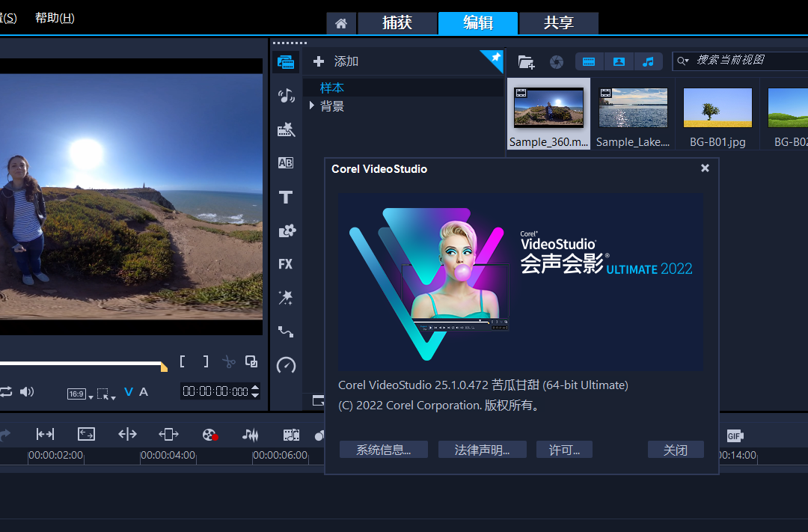Click the timecode field 00:00:00:000
Screen dimensions: 808x532
click(x=215, y=391)
